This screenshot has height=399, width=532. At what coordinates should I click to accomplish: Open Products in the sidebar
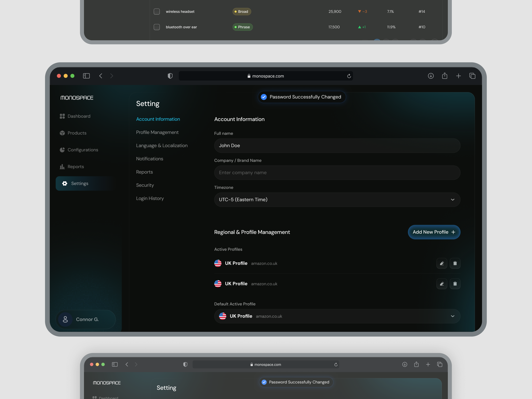coord(73,133)
